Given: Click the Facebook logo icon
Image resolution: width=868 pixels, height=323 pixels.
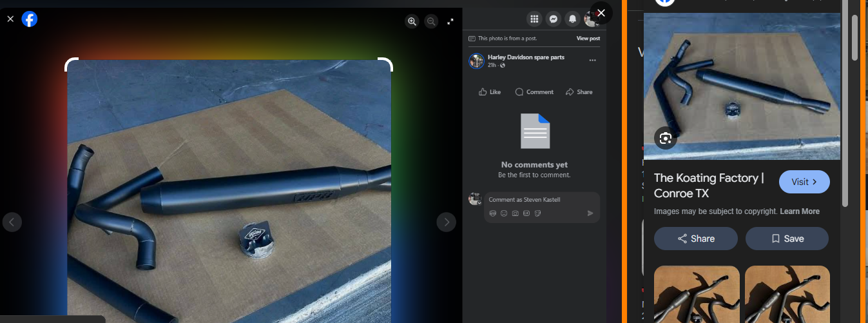Looking at the screenshot, I should pyautogui.click(x=30, y=19).
